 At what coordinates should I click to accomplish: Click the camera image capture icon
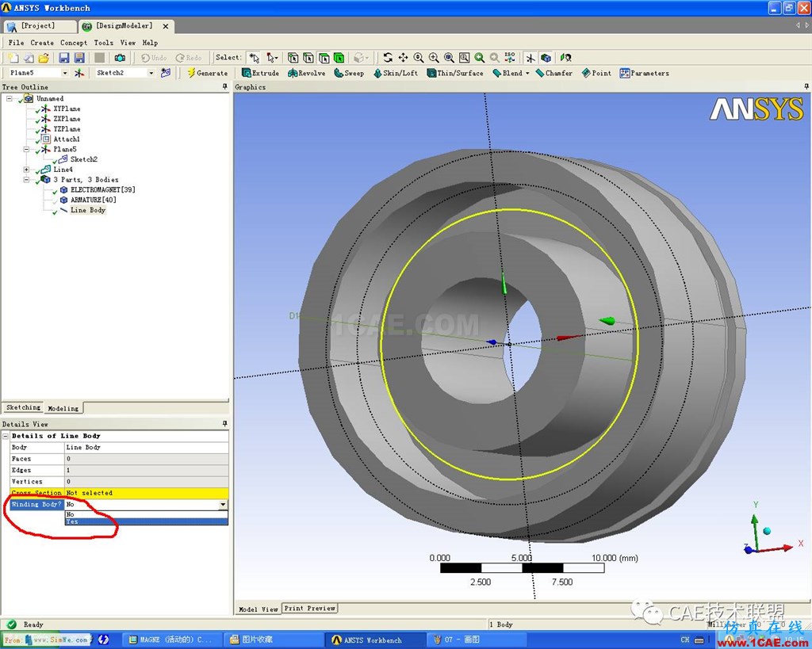[120, 58]
